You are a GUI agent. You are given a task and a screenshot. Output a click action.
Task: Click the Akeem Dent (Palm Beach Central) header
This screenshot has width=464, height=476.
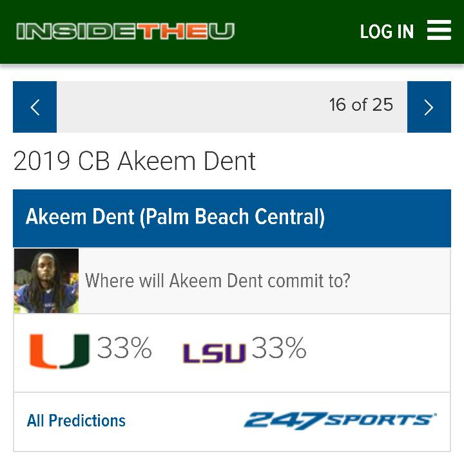click(x=175, y=217)
